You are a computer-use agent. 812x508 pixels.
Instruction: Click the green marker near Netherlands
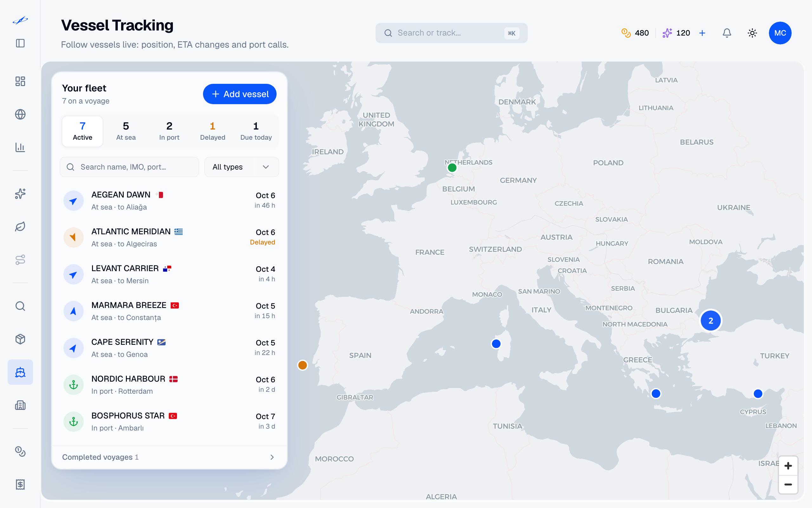tap(452, 167)
